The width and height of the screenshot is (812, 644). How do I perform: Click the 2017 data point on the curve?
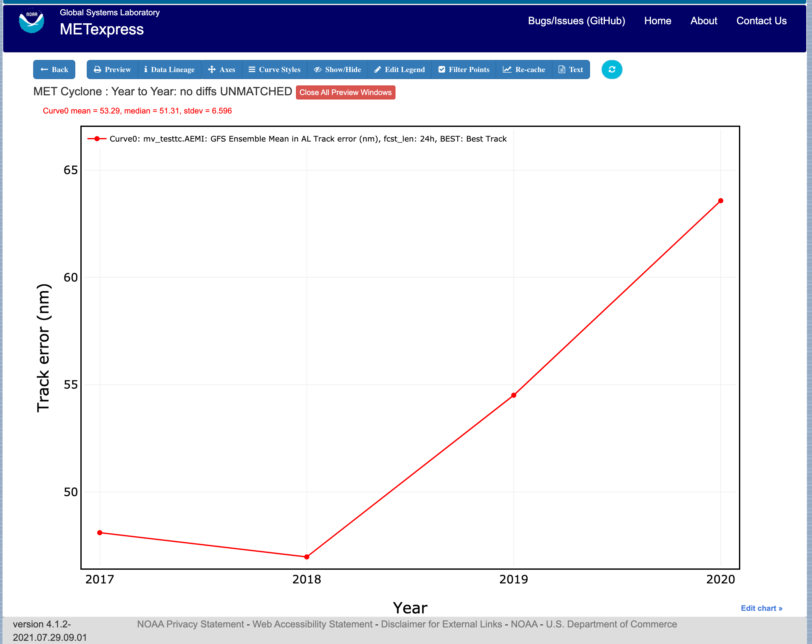(x=100, y=533)
